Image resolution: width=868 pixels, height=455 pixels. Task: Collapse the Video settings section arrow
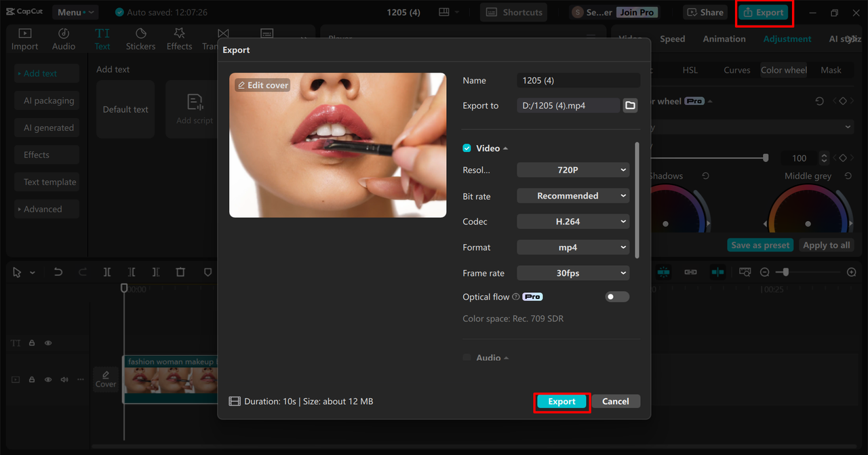(506, 149)
